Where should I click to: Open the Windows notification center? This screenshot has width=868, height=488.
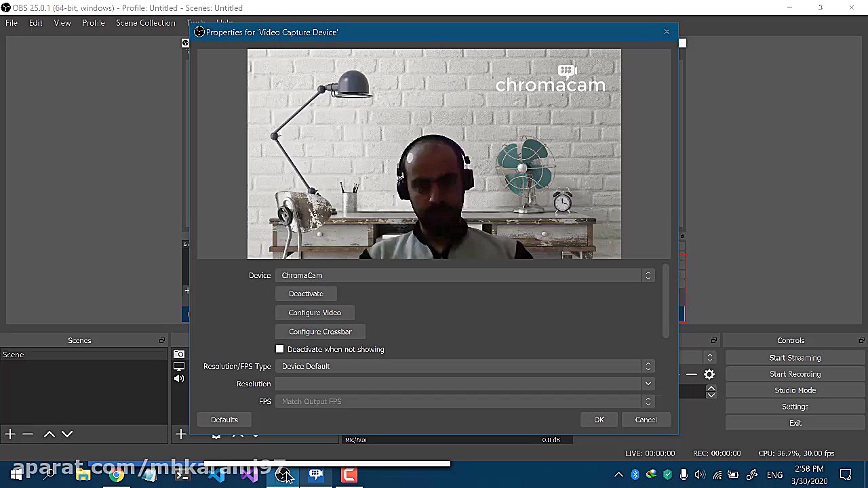tap(846, 474)
